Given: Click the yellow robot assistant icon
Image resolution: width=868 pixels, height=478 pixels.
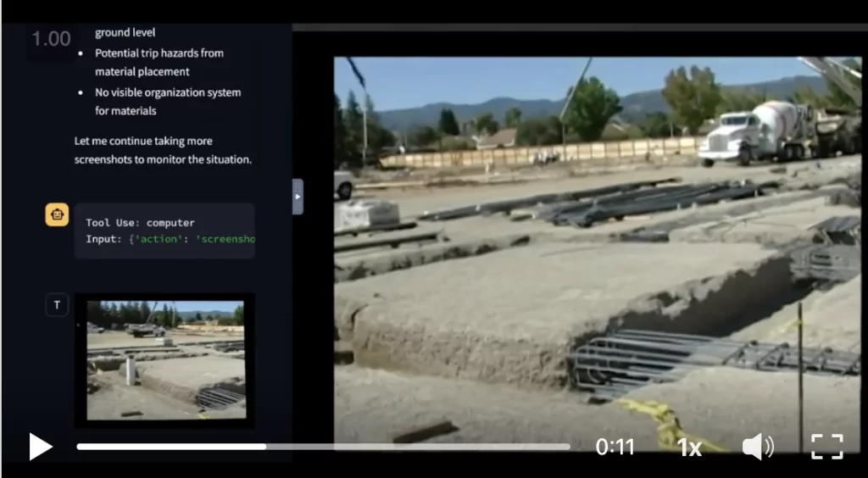Looking at the screenshot, I should [57, 215].
